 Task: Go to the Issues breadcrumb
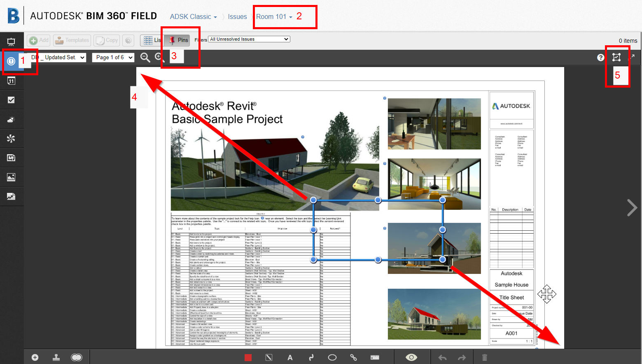click(237, 16)
